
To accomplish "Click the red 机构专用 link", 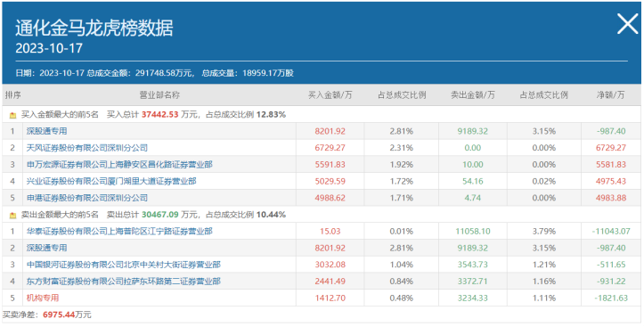I will click(x=43, y=298).
